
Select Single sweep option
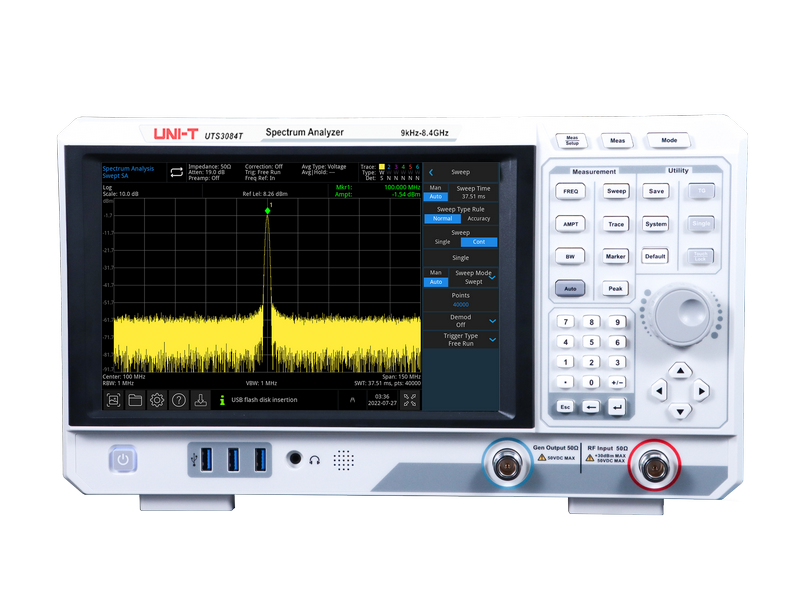tap(441, 242)
